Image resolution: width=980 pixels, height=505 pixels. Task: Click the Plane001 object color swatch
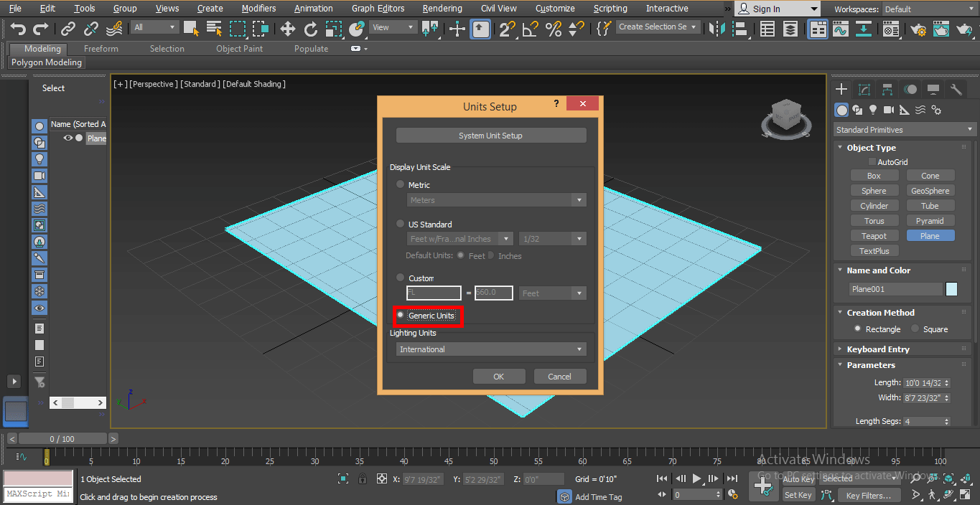951,289
